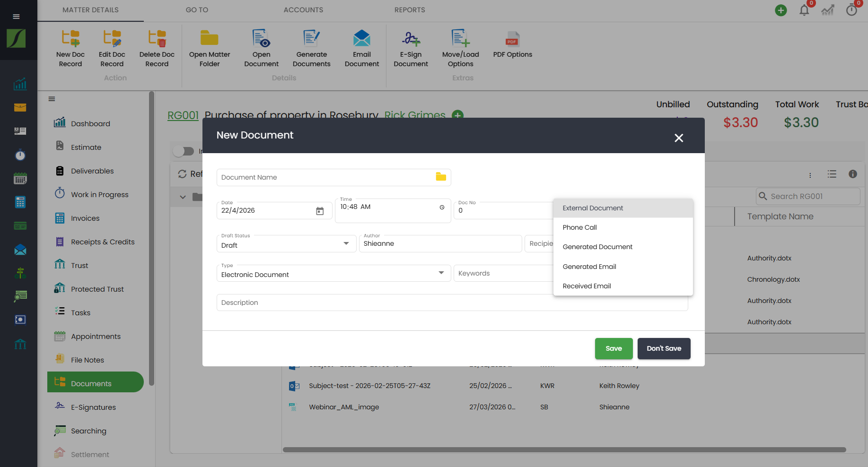Viewport: 868px width, 467px height.
Task: Click the info icon above template list
Action: coord(853,174)
